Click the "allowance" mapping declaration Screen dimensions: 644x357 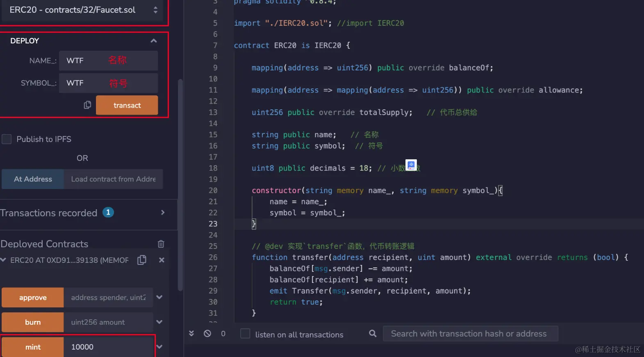417,90
